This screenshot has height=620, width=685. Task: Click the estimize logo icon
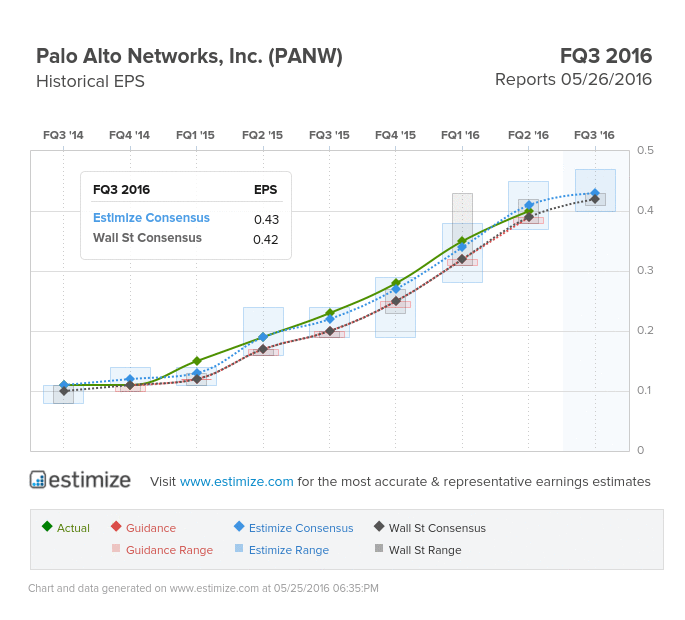(x=38, y=480)
